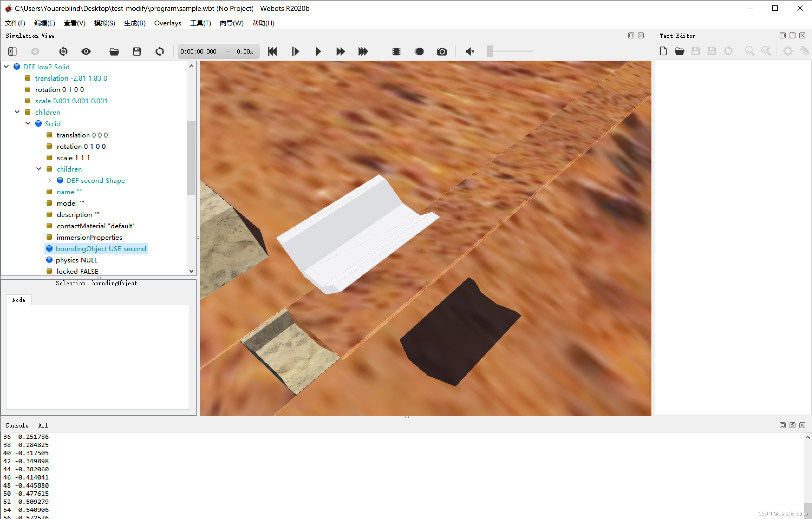
Task: Collapse the DEF low2 Solid node
Action: coord(6,66)
